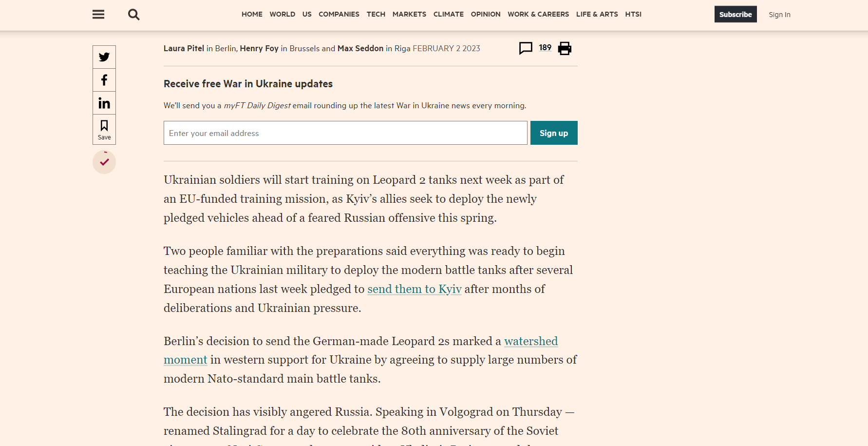Viewport: 868px width, 446px height.
Task: Open the comments speech bubble icon
Action: coord(526,48)
